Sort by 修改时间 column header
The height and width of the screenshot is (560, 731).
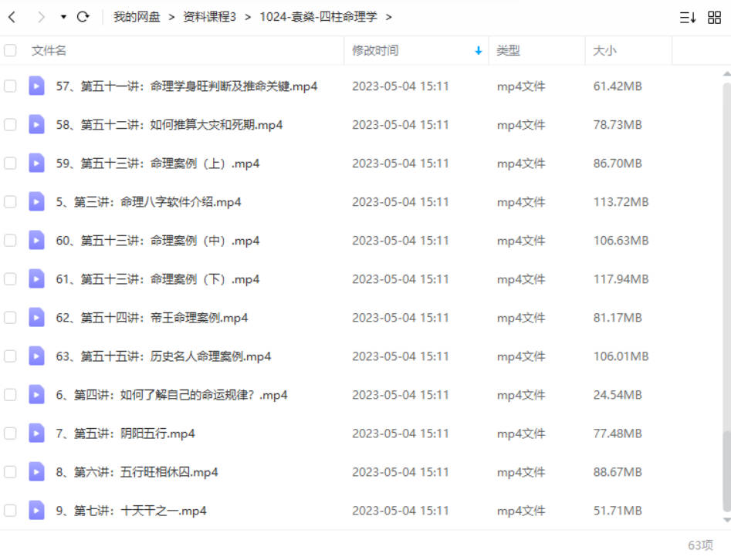[x=375, y=50]
